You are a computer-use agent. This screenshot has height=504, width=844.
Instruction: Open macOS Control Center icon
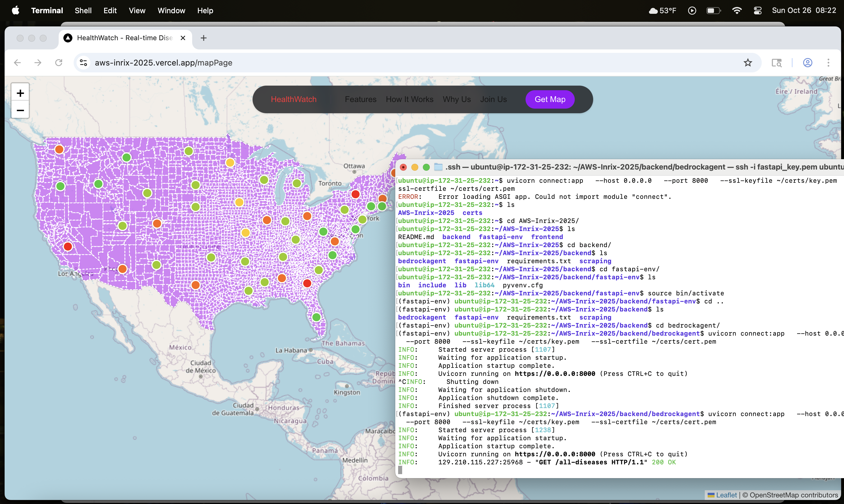[757, 11]
